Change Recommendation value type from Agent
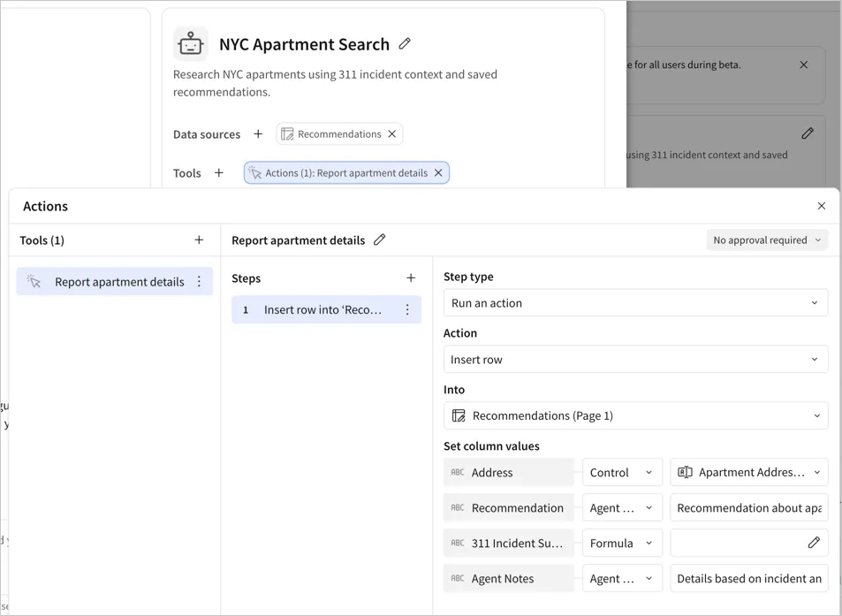Image resolution: width=842 pixels, height=616 pixels. pyautogui.click(x=622, y=508)
